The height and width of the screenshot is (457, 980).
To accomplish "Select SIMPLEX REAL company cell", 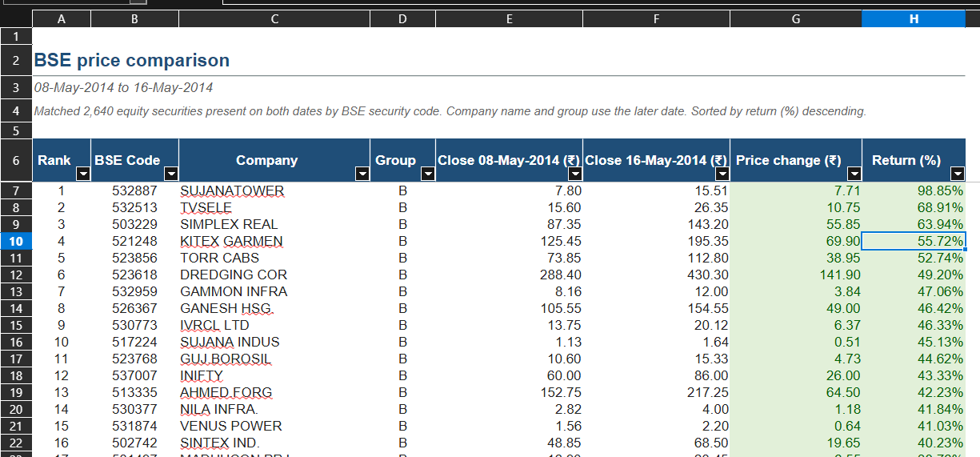I will (274, 224).
